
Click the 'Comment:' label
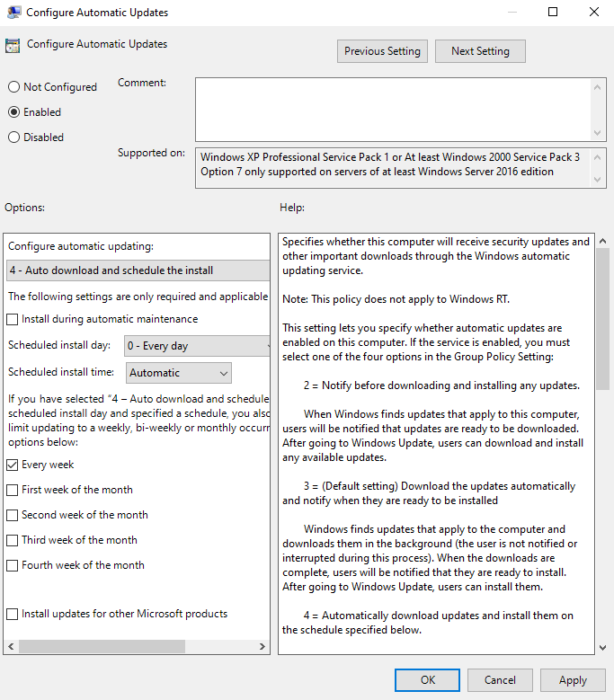pos(142,83)
